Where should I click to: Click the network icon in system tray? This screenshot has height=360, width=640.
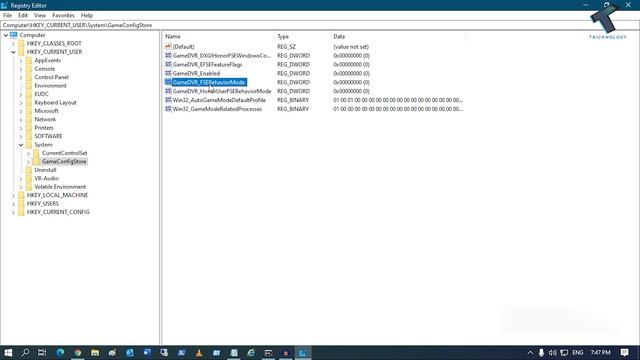tap(564, 353)
